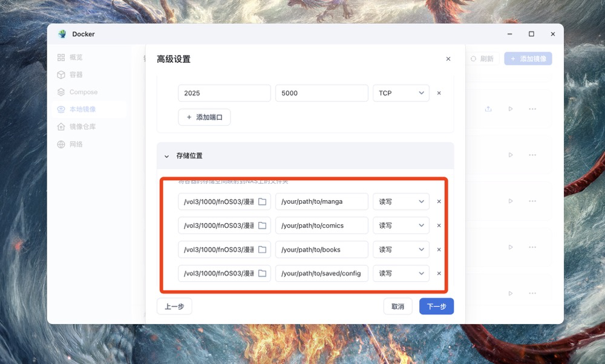This screenshot has width=605, height=364.
Task: Open 读写 dropdown for saved/config row
Action: [401, 273]
